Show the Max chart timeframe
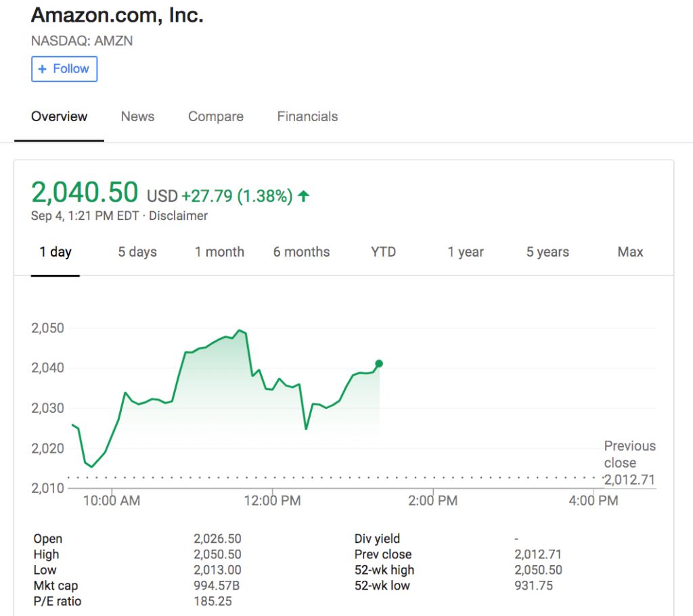Viewport: 693px width, 616px height. [630, 251]
